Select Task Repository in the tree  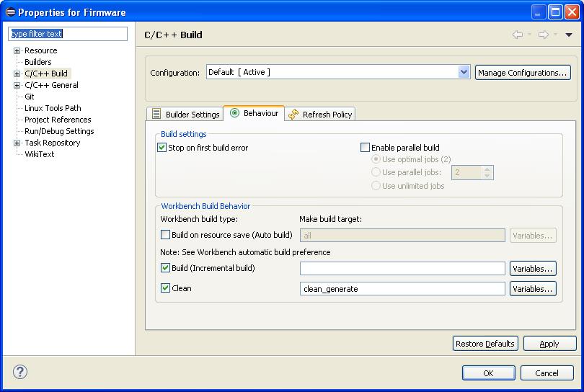pyautogui.click(x=53, y=143)
